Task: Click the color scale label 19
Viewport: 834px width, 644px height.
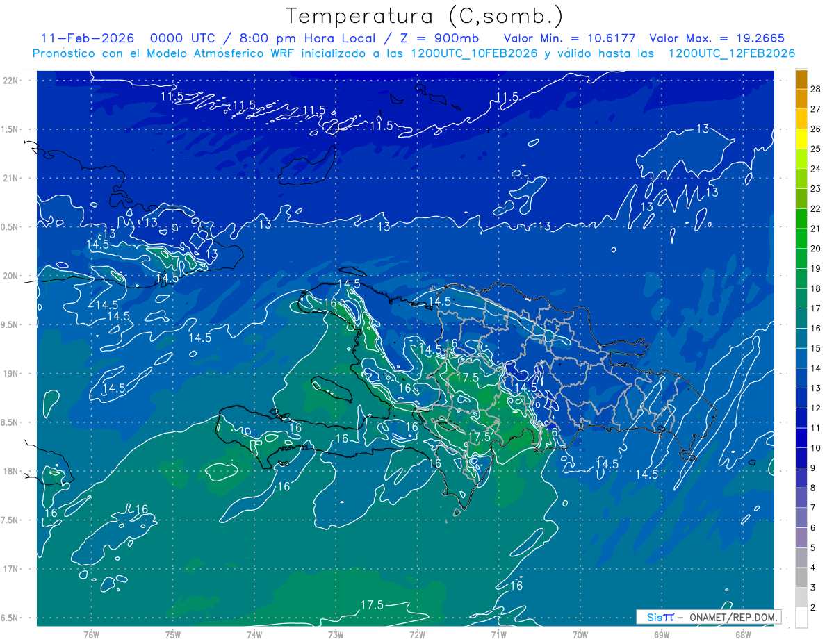Action: [x=815, y=268]
